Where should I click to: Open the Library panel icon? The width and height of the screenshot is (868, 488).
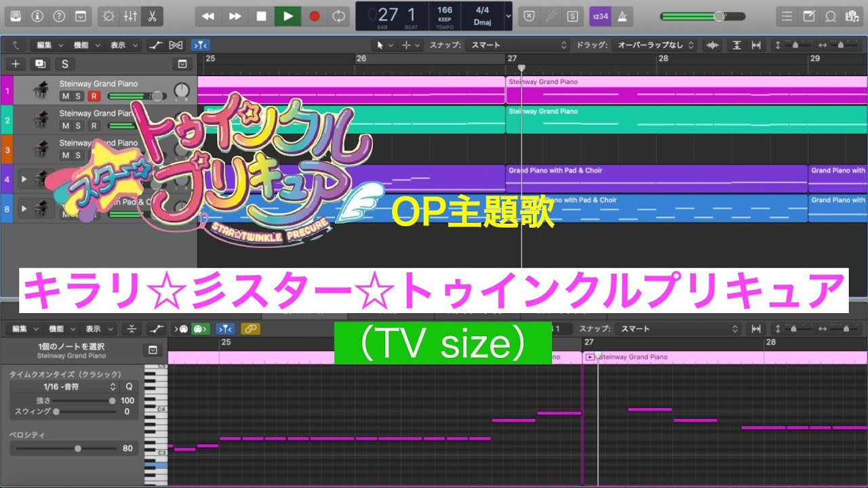tap(16, 16)
